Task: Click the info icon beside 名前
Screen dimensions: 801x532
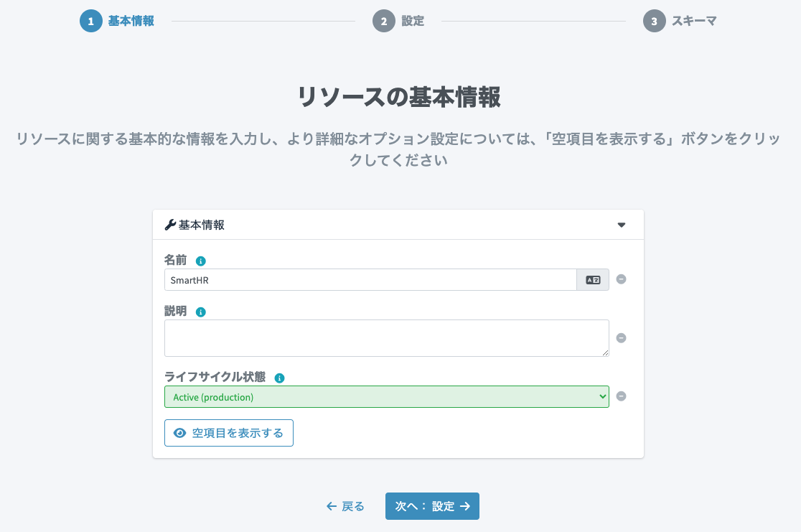Action: tap(201, 261)
